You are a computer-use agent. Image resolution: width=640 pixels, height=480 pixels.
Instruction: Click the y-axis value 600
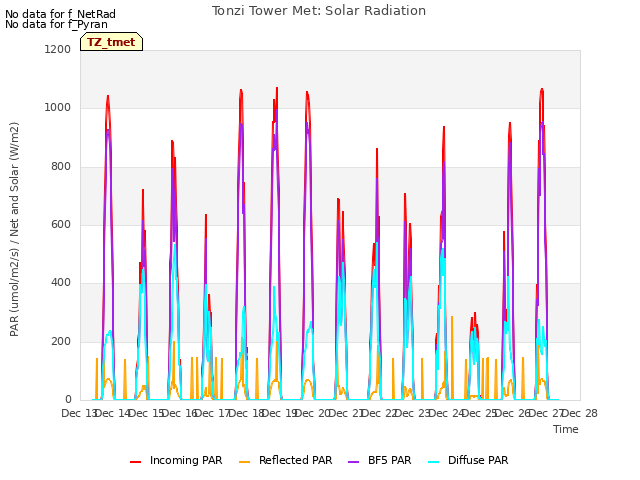pos(61,224)
